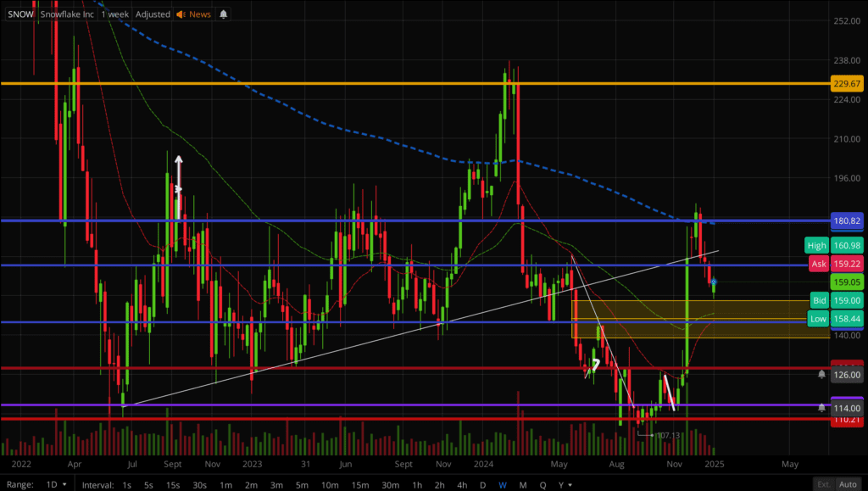Select the 15m interval
Viewport: 868px width, 491px height.
tap(360, 484)
